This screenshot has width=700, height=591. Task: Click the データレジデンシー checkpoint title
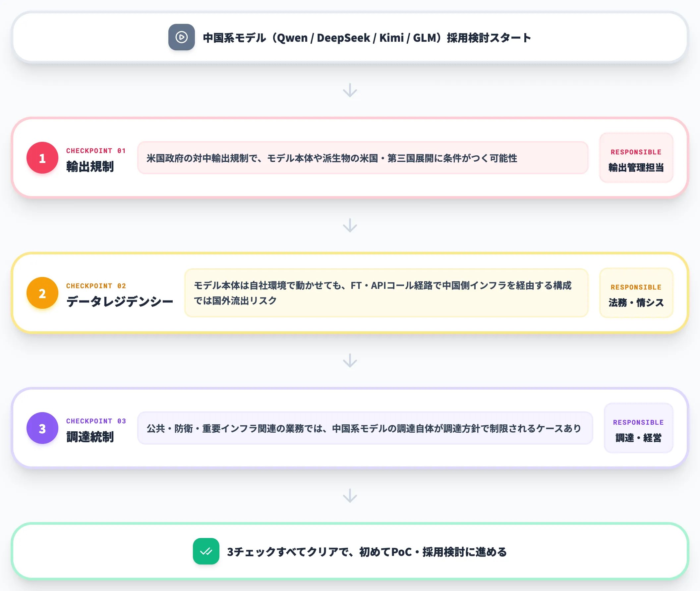coord(120,301)
